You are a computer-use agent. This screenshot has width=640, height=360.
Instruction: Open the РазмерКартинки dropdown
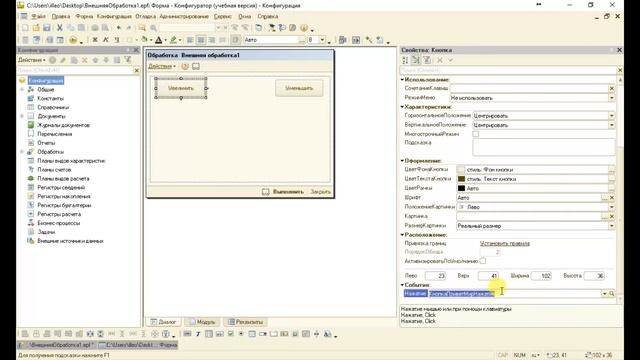point(611,226)
